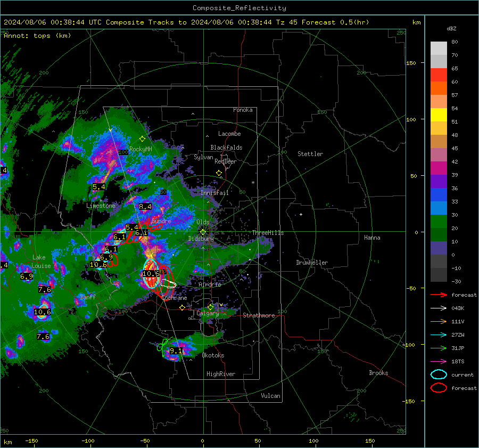Click the Sylvan label
Viewport: 479px width, 448px height.
tap(203, 157)
